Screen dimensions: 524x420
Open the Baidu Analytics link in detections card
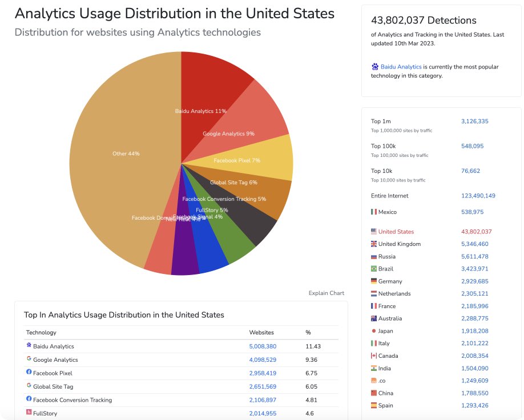point(401,67)
